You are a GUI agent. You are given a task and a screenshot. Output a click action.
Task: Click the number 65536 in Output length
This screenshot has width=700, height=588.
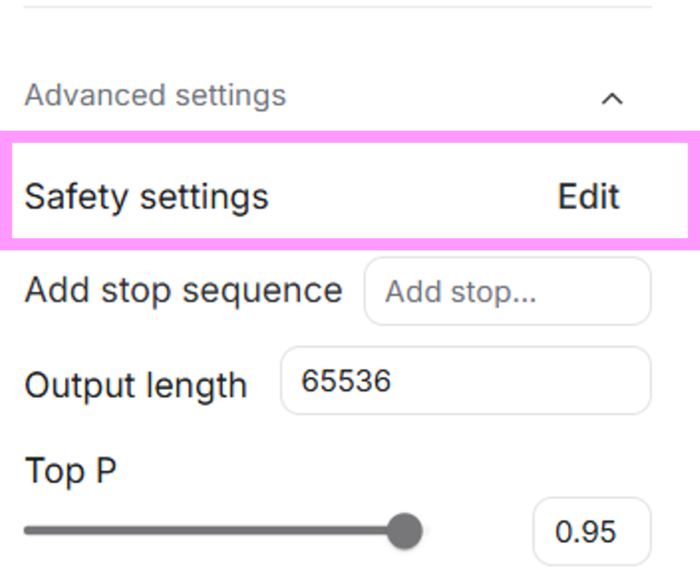pos(346,381)
